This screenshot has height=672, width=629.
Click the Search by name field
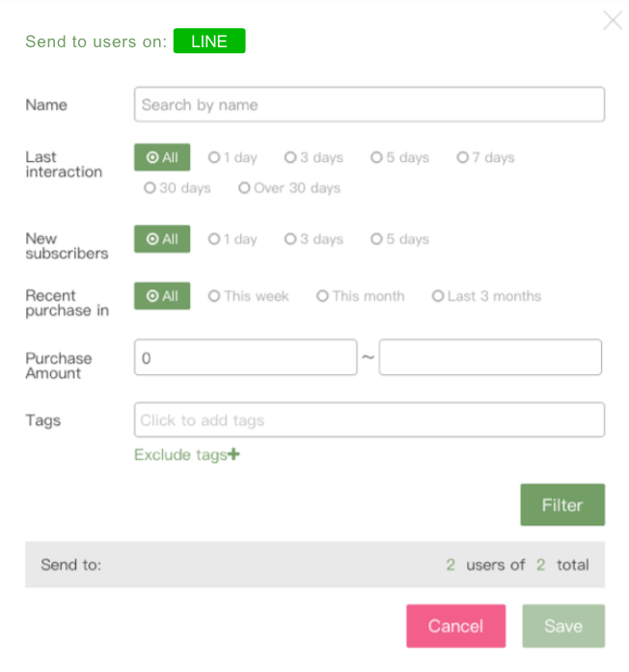[369, 104]
